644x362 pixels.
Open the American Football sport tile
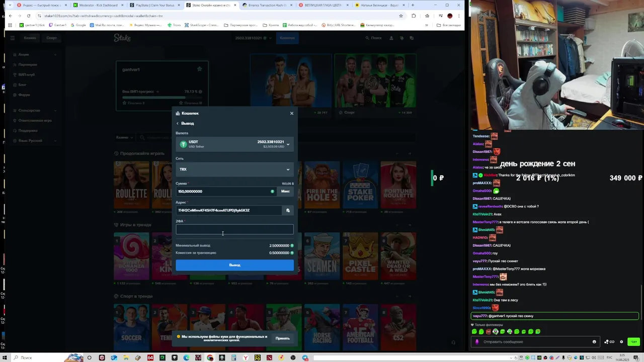coord(360,327)
